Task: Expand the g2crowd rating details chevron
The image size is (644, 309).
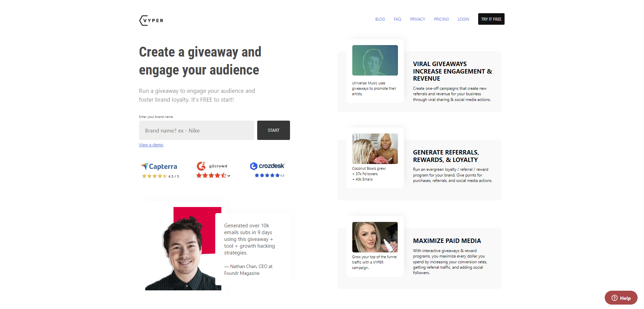Action: 229,176
